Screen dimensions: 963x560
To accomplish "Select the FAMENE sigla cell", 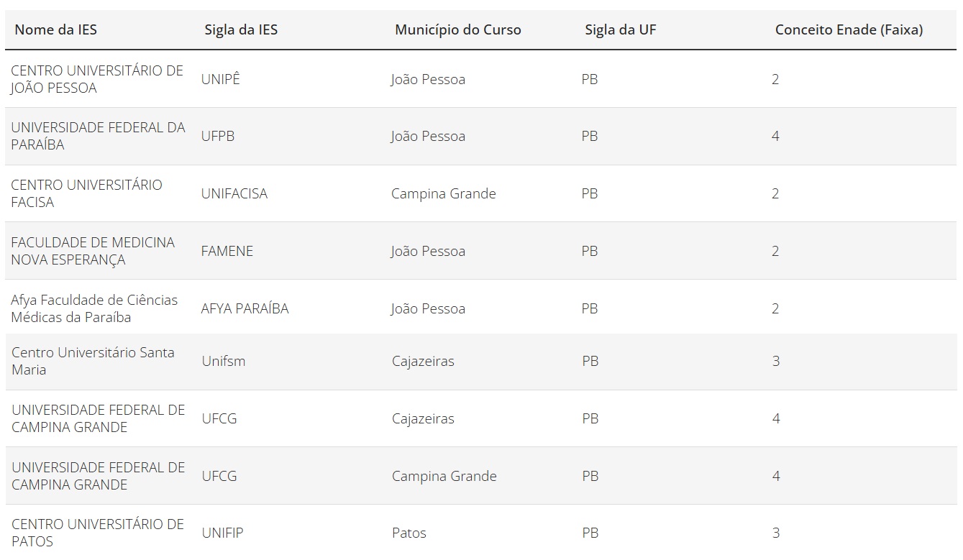I will [227, 251].
